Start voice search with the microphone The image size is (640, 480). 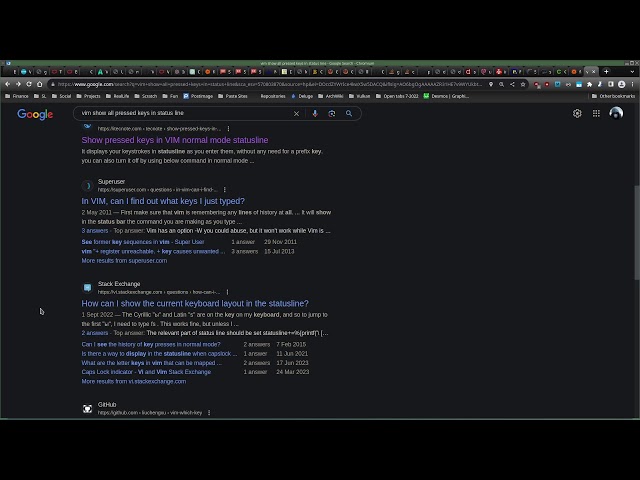[x=315, y=113]
